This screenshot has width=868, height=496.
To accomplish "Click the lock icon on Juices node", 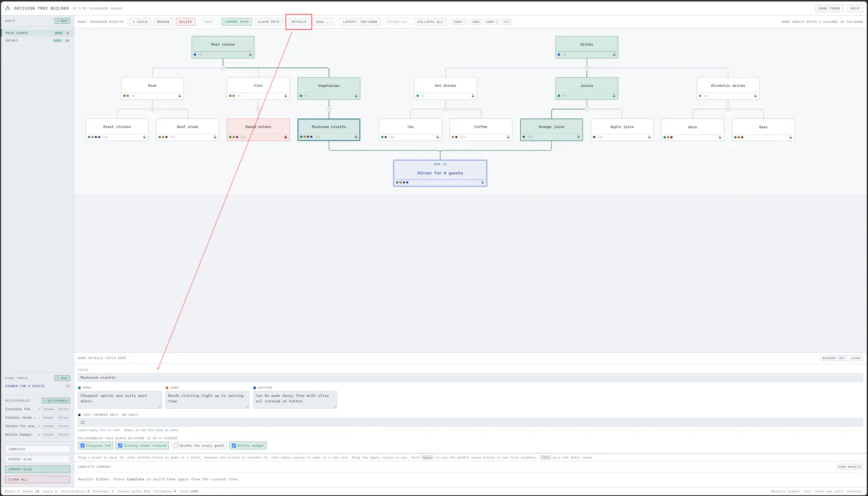I will [x=614, y=96].
